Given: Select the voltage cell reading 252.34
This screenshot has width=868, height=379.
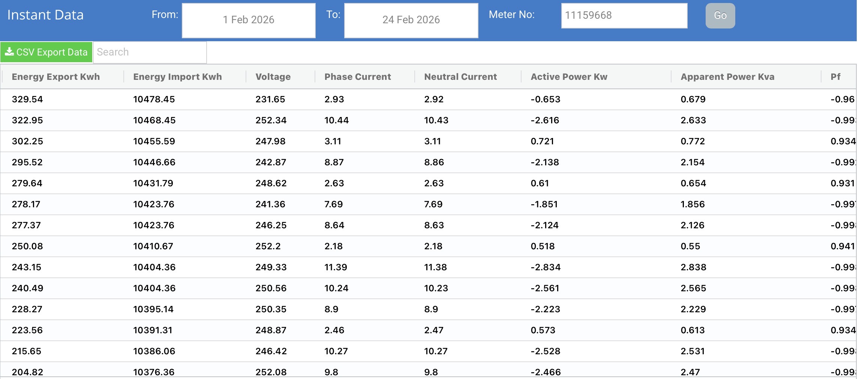Looking at the screenshot, I should [x=271, y=120].
